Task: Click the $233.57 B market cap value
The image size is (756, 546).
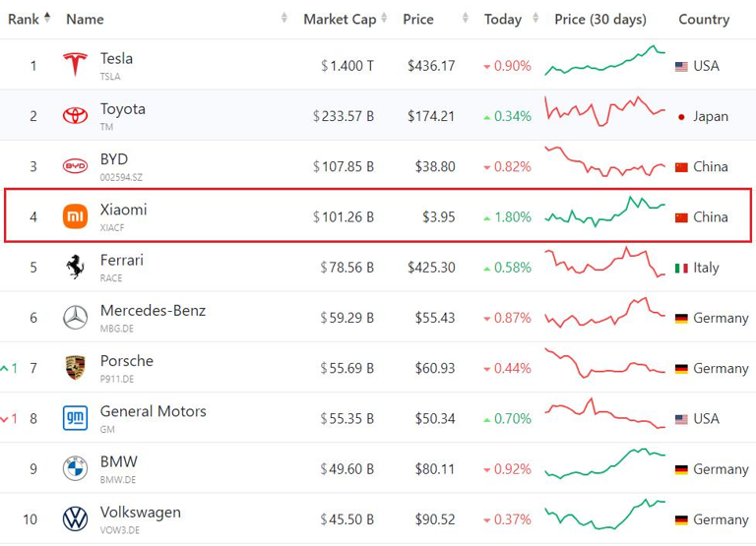Action: point(344,116)
